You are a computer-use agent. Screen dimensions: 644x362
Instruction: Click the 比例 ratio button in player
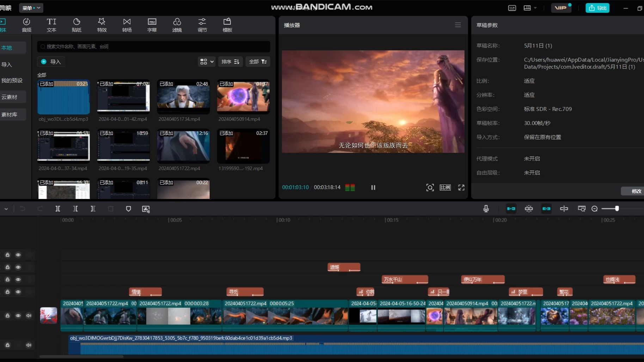(x=445, y=187)
